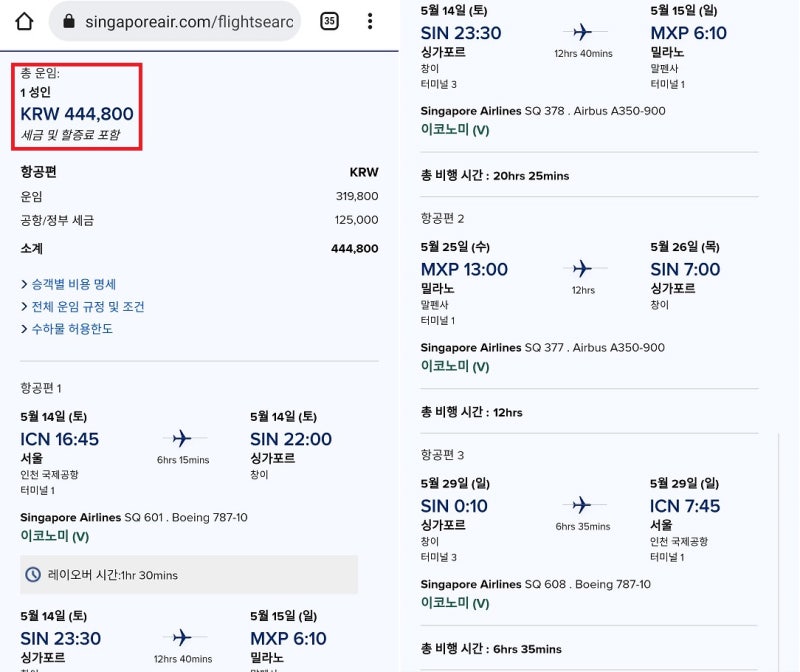The height and width of the screenshot is (672, 800).
Task: Expand 수하물 허용한도 details
Action: click(x=66, y=329)
